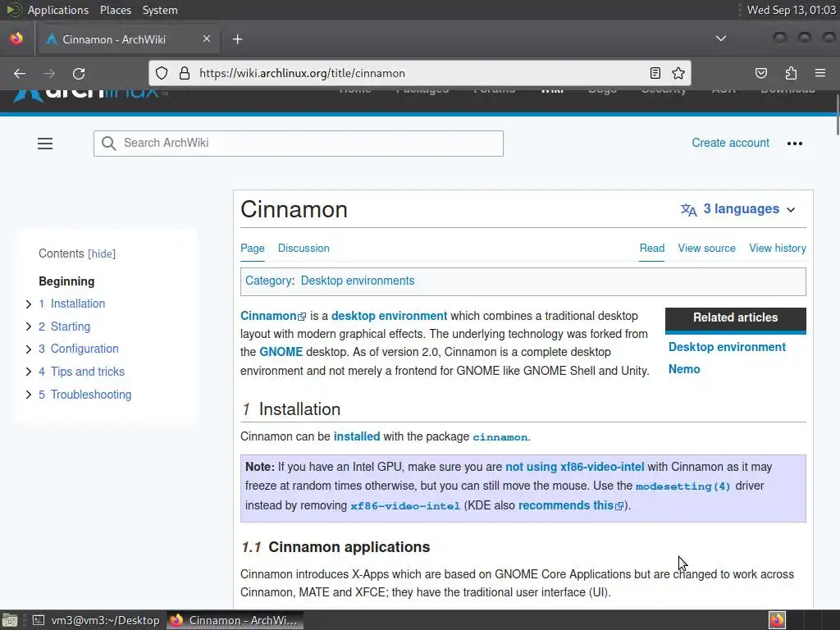Jump to Troubleshooting in contents
This screenshot has width=840, height=630.
click(91, 395)
